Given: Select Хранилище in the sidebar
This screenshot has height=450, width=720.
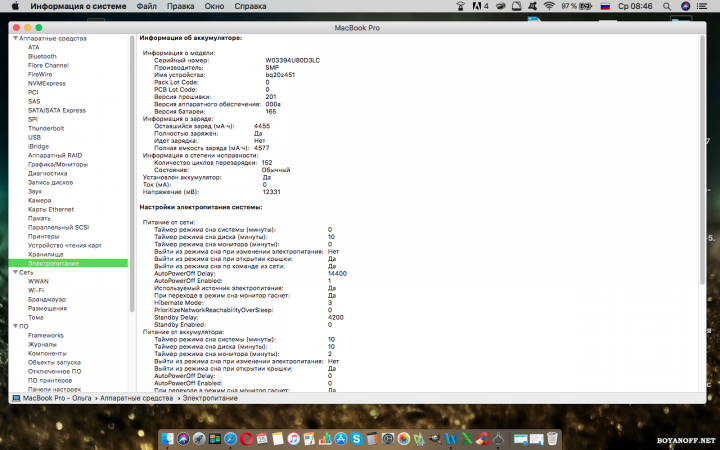Looking at the screenshot, I should (45, 254).
